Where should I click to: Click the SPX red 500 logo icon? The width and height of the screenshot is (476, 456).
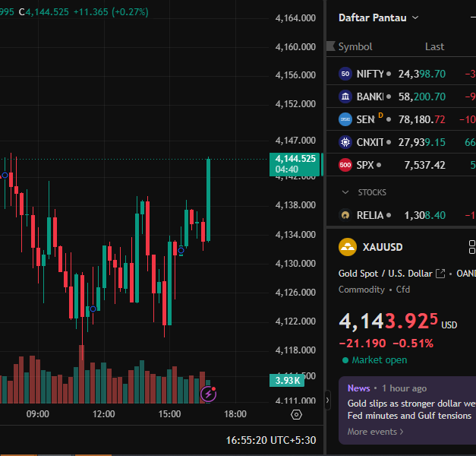pyautogui.click(x=345, y=165)
